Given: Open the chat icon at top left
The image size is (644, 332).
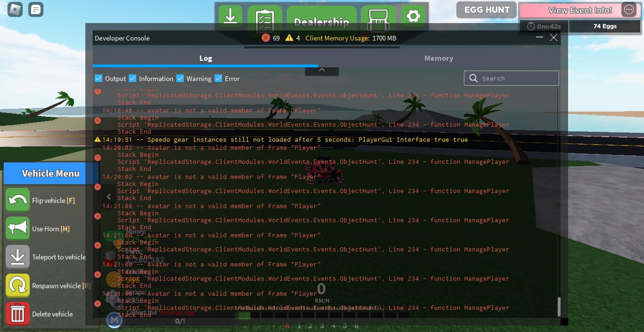Looking at the screenshot, I should click(36, 9).
